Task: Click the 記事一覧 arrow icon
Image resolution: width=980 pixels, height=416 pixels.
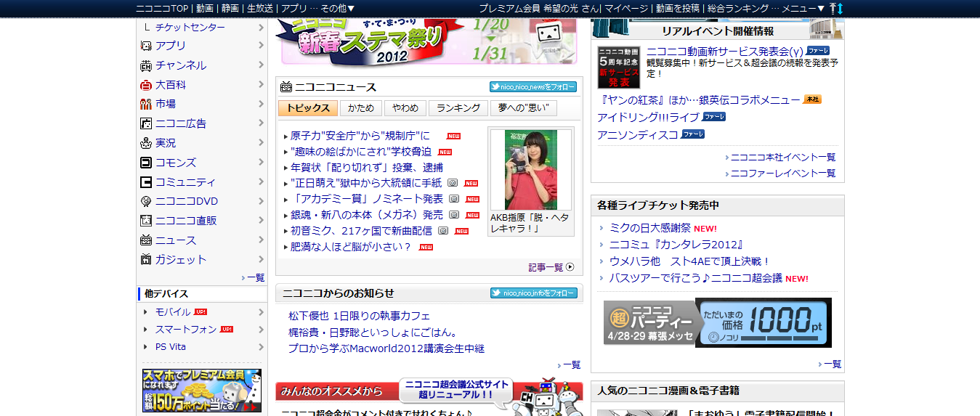Action: (x=570, y=267)
